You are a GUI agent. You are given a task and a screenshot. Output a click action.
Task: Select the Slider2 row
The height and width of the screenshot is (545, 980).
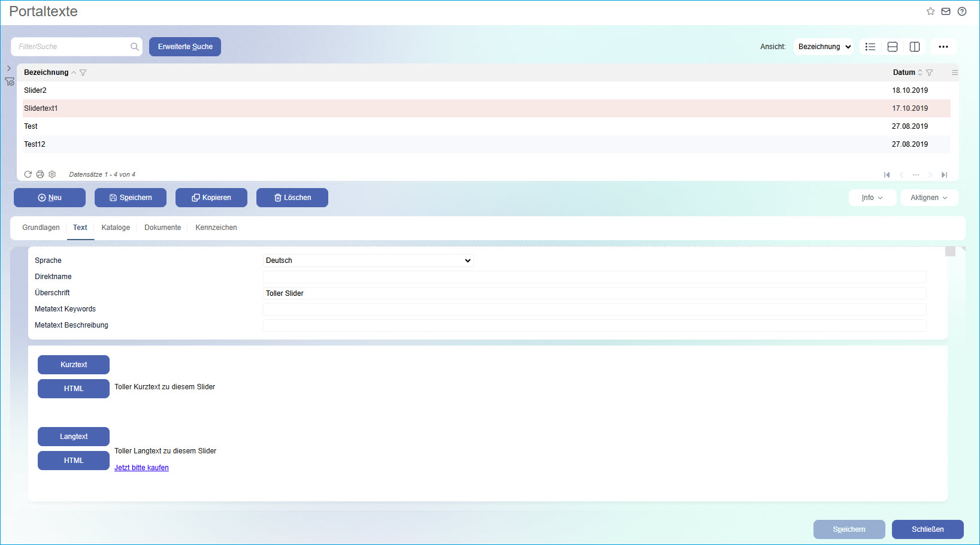coord(486,90)
